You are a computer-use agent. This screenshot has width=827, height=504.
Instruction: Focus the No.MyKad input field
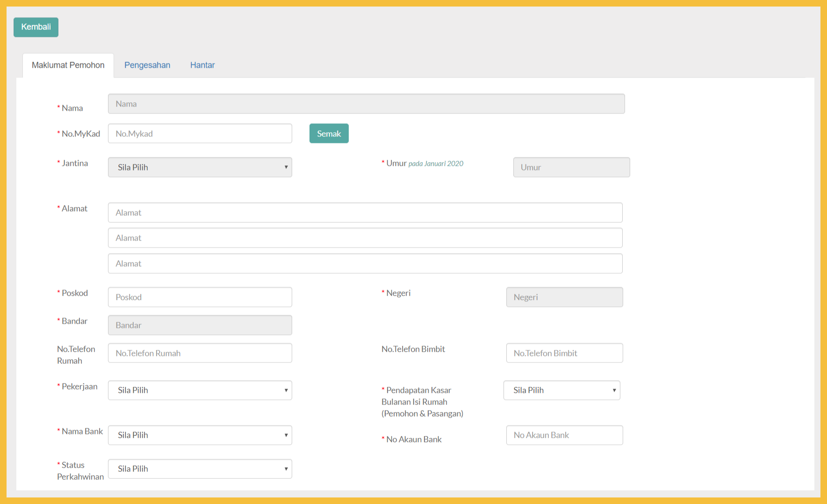200,134
